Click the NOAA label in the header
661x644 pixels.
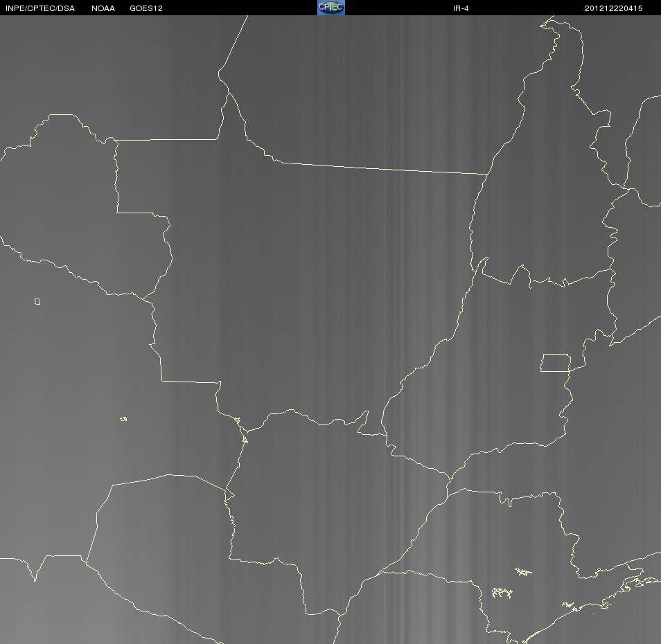coord(103,8)
